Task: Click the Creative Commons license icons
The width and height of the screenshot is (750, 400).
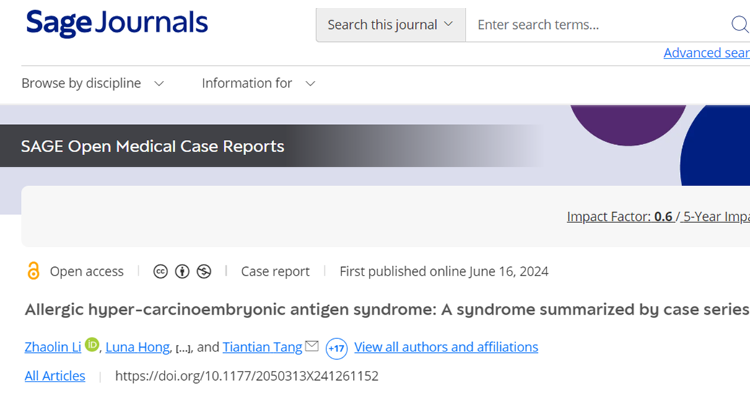Action: pos(182,271)
